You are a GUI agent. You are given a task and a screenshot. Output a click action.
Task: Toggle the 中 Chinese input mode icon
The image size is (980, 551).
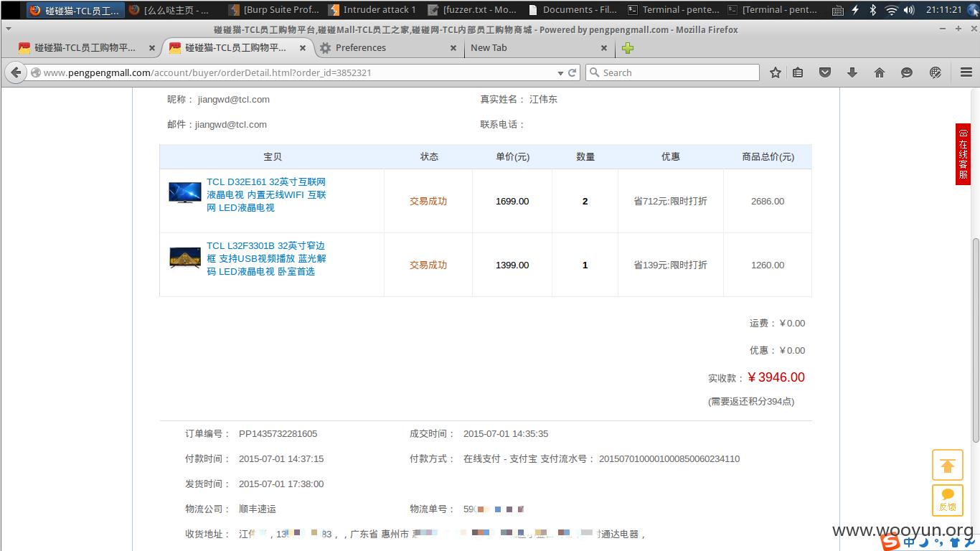point(910,542)
